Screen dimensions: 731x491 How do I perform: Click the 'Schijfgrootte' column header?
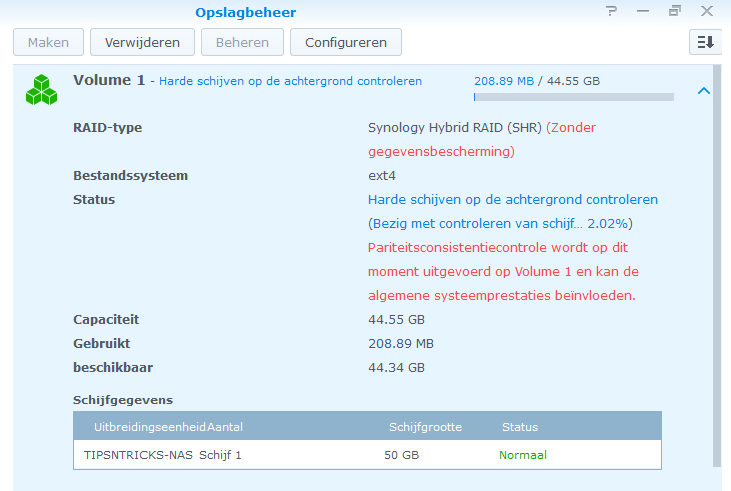pyautogui.click(x=426, y=427)
